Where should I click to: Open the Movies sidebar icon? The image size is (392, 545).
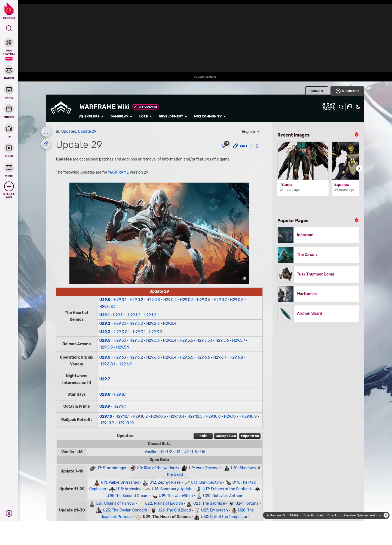[9, 109]
